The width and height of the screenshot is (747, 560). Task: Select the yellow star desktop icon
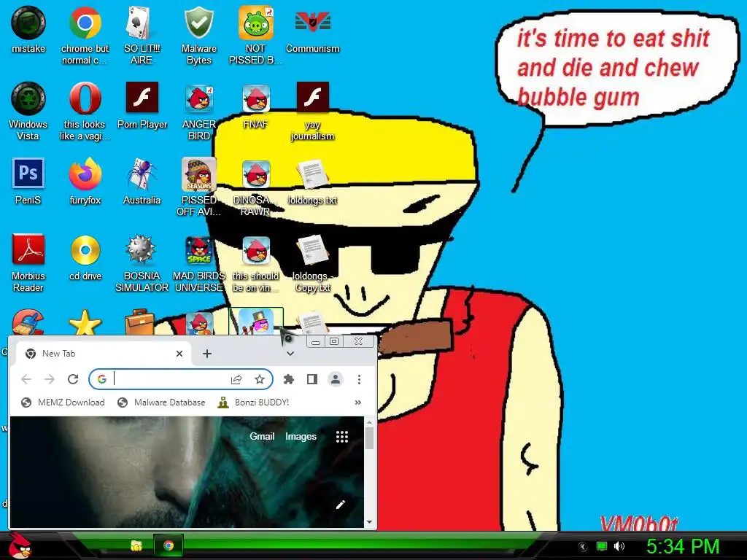(85, 322)
